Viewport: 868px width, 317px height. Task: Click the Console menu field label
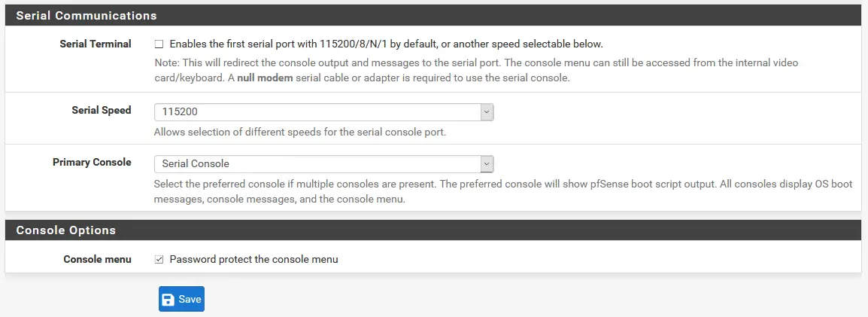[x=97, y=259]
